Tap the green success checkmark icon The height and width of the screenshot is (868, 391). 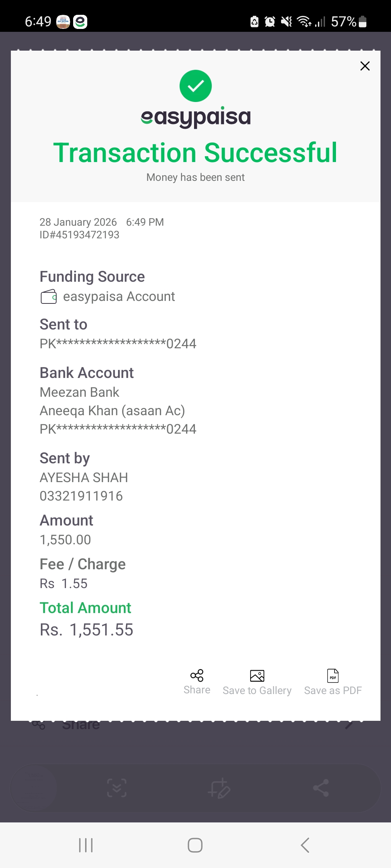click(x=195, y=86)
